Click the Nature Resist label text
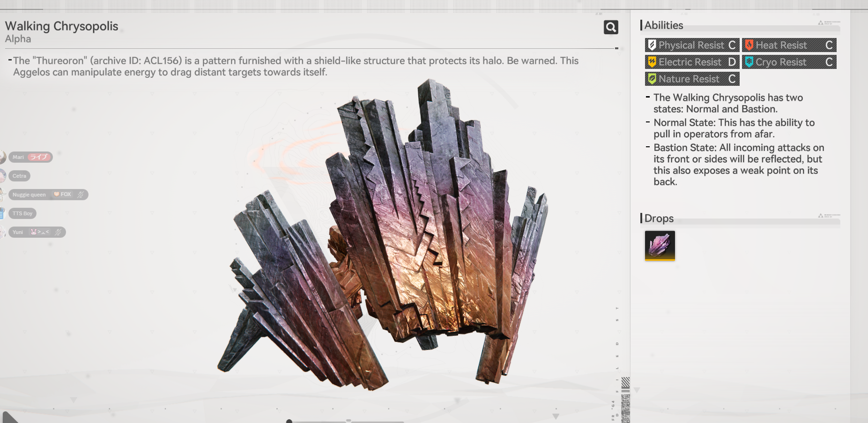 click(689, 79)
